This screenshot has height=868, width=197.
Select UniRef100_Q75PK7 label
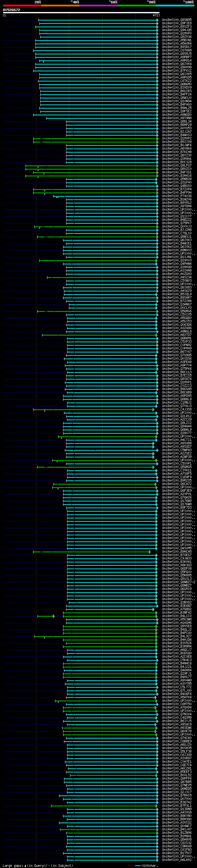(x=177, y=223)
